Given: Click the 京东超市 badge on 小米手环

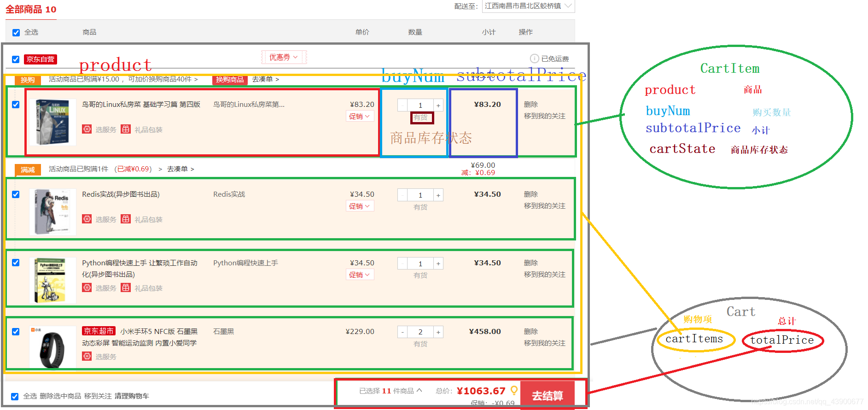Looking at the screenshot, I should click(99, 331).
